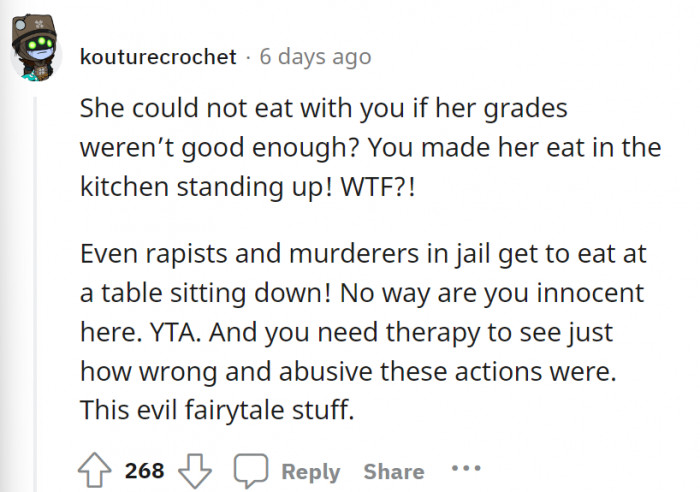The width and height of the screenshot is (700, 492).
Task: Open the three-dot more options menu
Action: pos(465,469)
